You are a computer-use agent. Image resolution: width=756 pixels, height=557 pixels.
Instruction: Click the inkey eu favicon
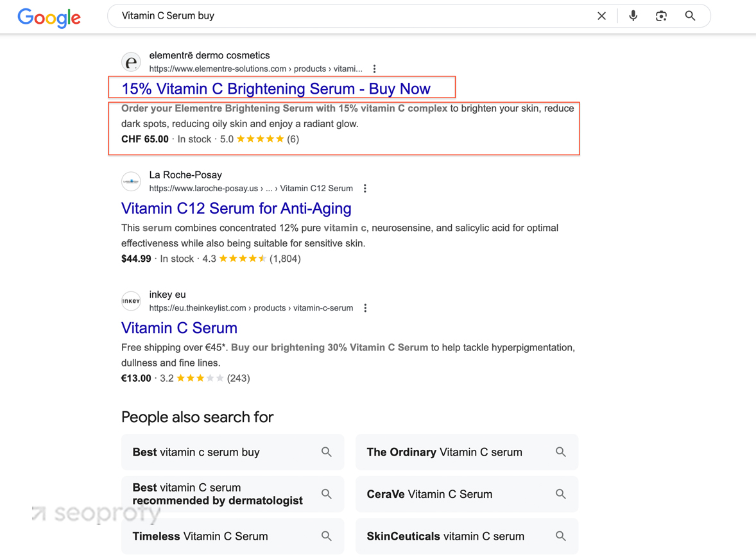(131, 301)
